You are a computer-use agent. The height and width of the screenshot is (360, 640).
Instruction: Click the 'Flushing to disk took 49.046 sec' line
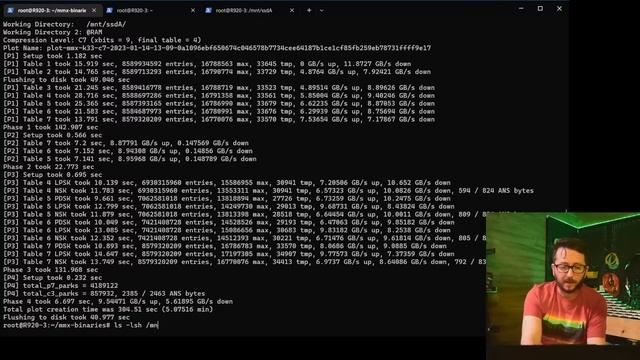point(67,80)
